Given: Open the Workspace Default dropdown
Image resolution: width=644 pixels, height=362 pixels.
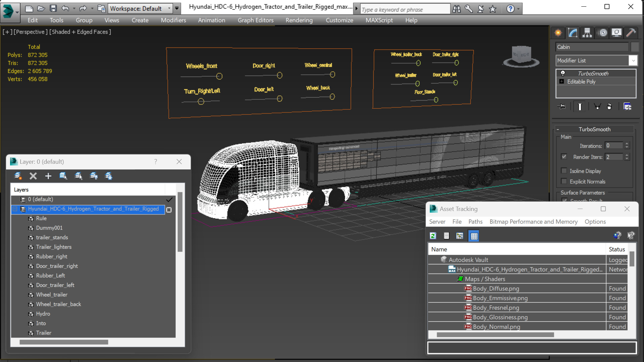Looking at the screenshot, I should pos(169,8).
